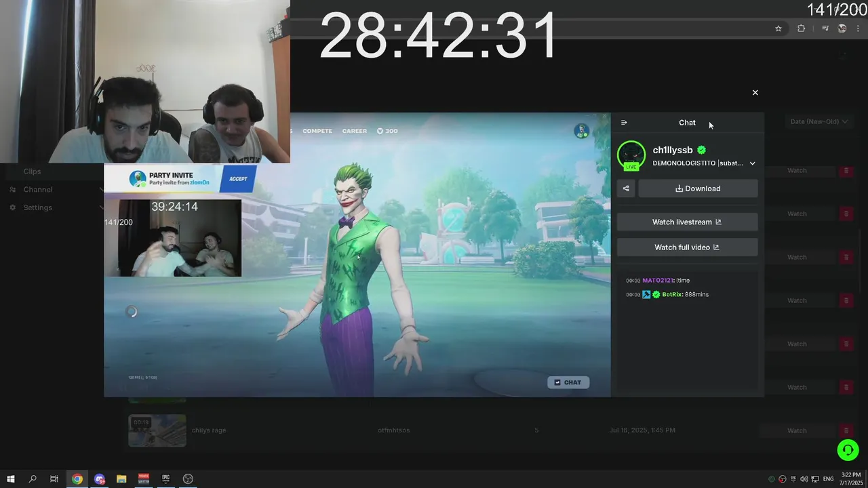Screen dimensions: 868x488
Task: Collapse the chat panel using the sidebar toggle icon
Action: tap(624, 123)
